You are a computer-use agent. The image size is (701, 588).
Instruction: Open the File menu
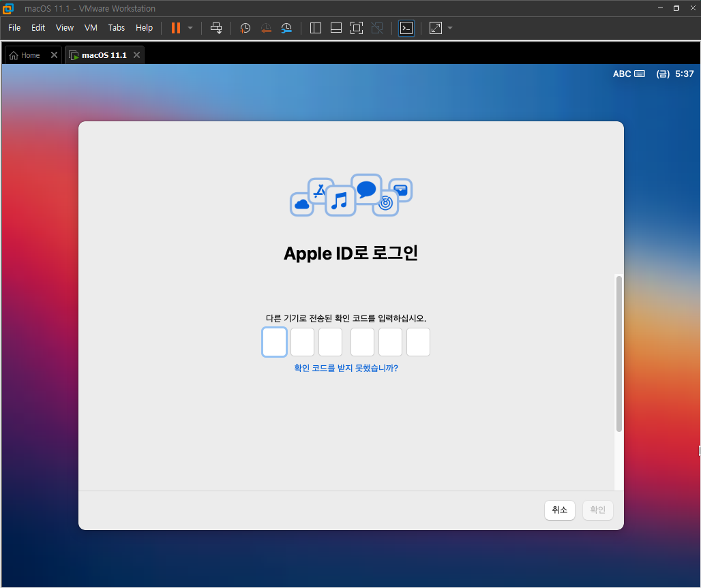pos(14,28)
